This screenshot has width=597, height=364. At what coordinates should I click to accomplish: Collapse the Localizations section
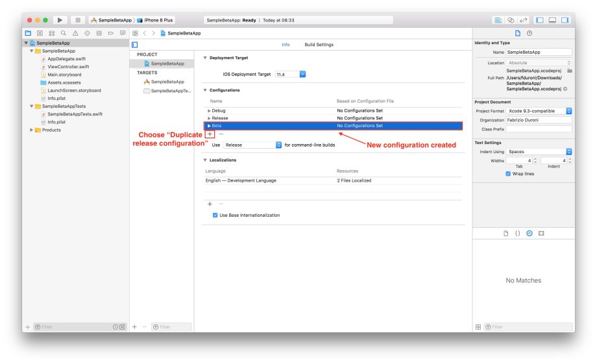205,160
